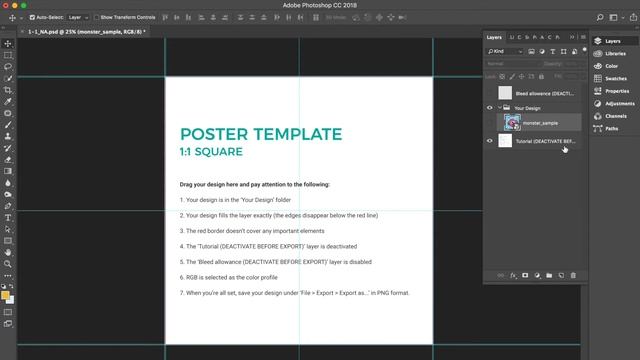
Task: Select the Gradient tool
Action: tap(8, 171)
